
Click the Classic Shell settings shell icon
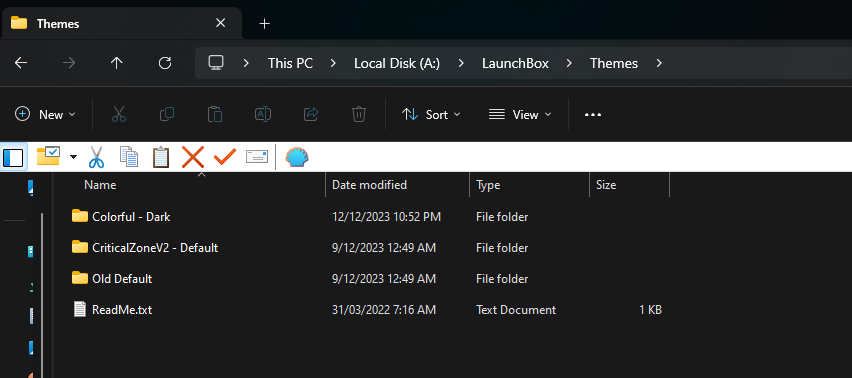[297, 158]
